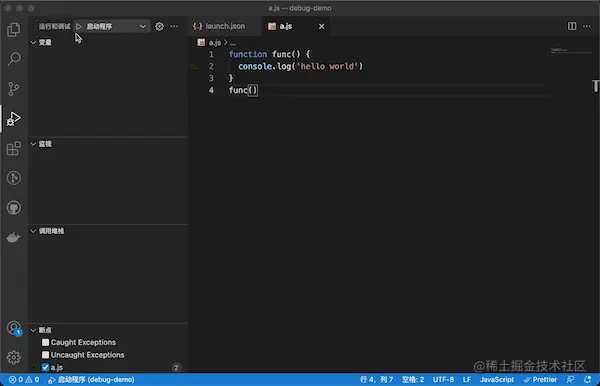Image resolution: width=600 pixels, height=386 pixels.
Task: Open the Git Graph icon in activity bar
Action: pos(14,178)
